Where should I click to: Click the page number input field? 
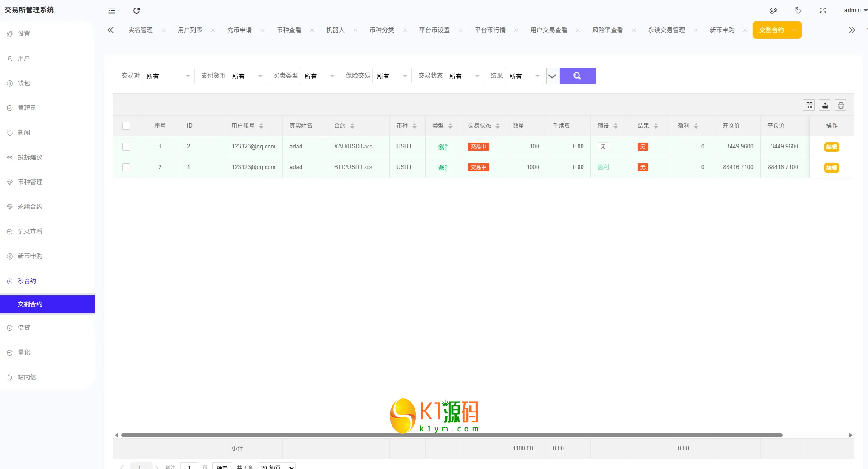pyautogui.click(x=189, y=467)
